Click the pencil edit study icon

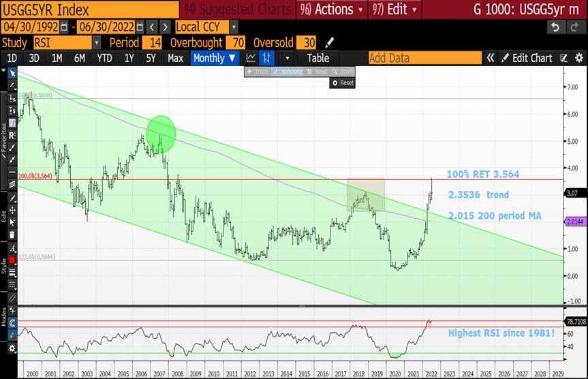click(x=329, y=43)
